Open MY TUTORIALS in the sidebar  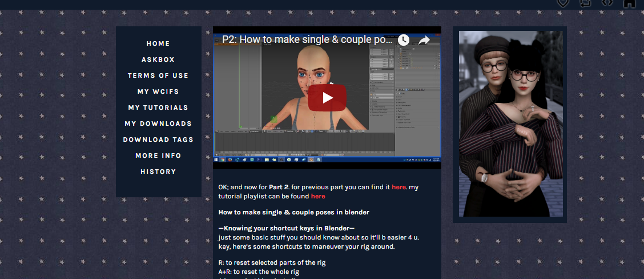pyautogui.click(x=158, y=108)
